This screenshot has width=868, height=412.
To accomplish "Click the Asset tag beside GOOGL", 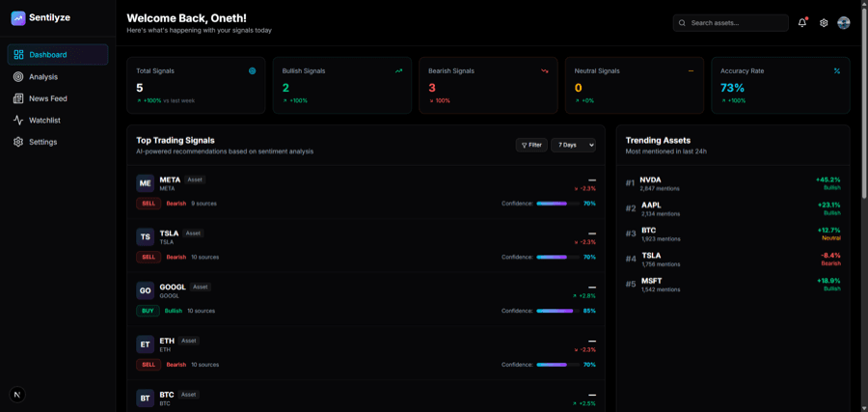I will pos(201,287).
